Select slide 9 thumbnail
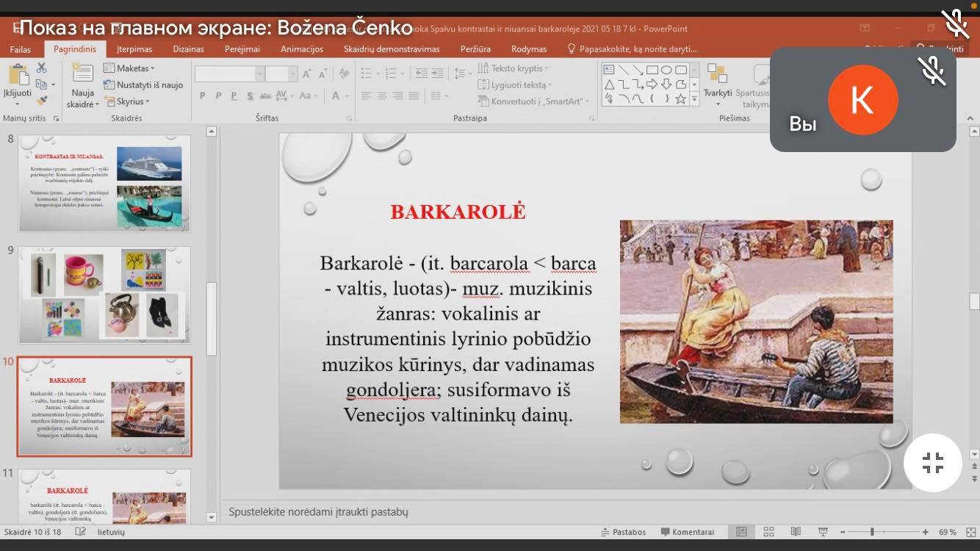Screen dimensions: 980x551 click(x=104, y=295)
